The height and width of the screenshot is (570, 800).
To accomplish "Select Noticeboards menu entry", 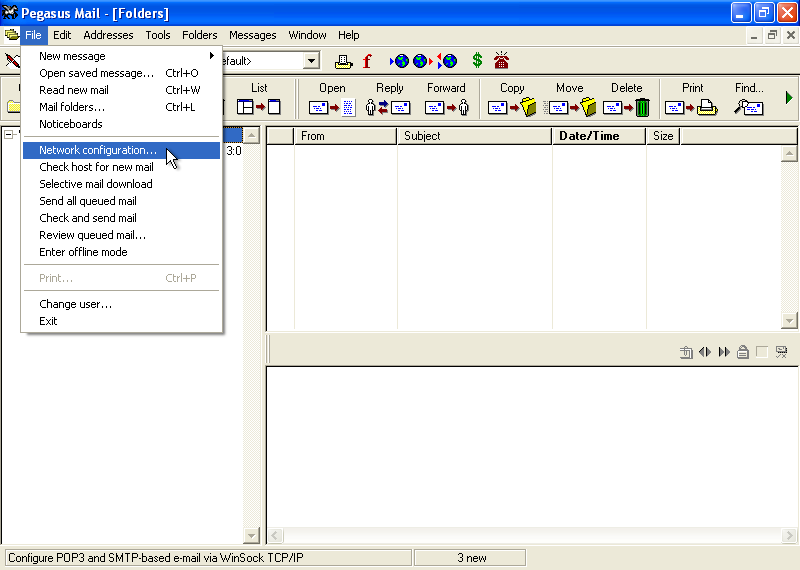I will 121,124.
